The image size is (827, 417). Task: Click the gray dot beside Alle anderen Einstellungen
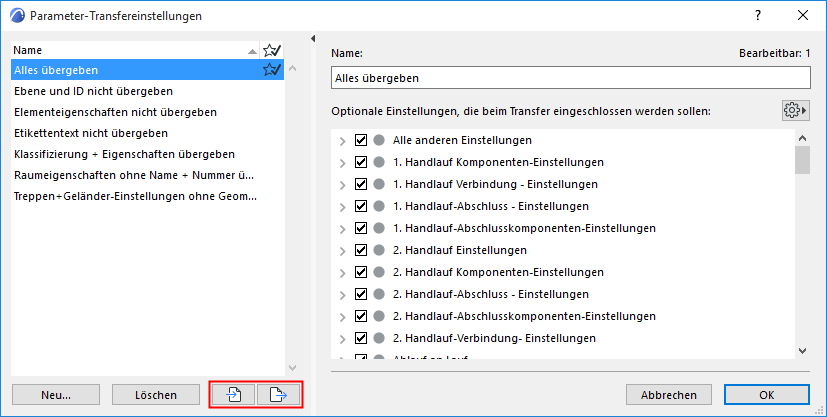click(x=379, y=140)
